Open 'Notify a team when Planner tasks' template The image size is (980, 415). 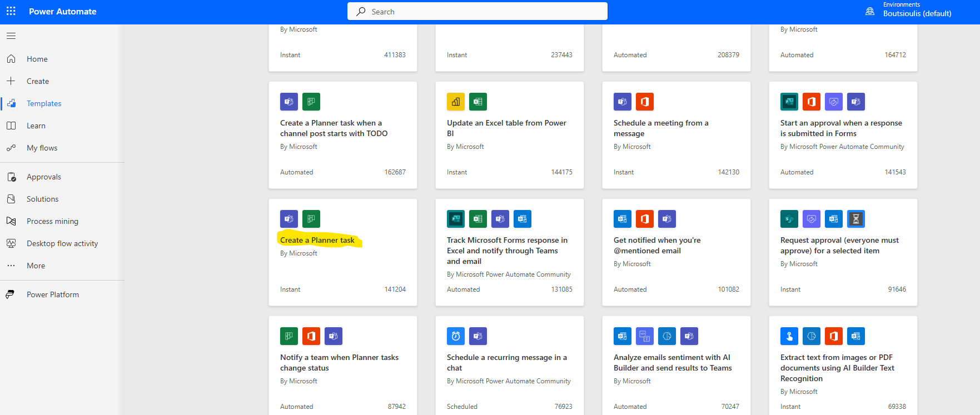coord(339,362)
